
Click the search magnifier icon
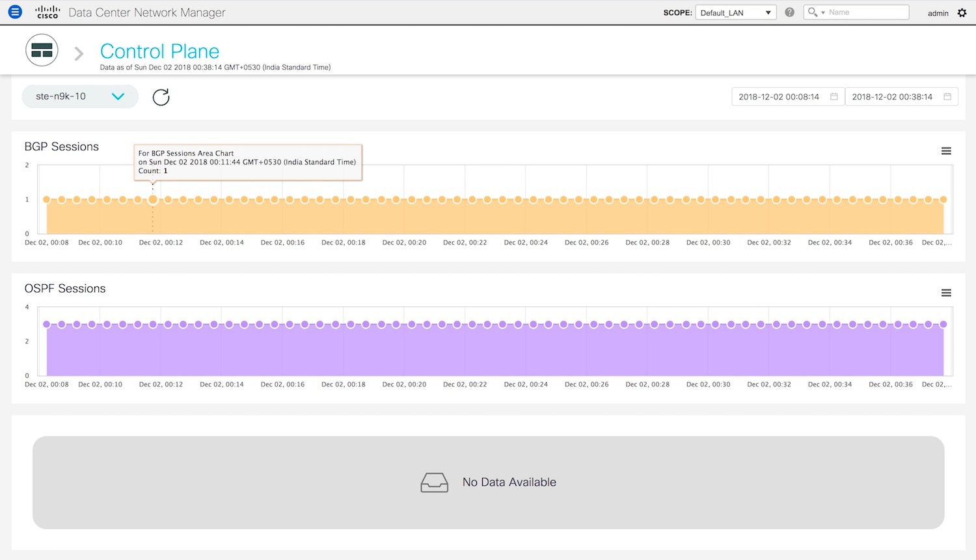(x=812, y=12)
